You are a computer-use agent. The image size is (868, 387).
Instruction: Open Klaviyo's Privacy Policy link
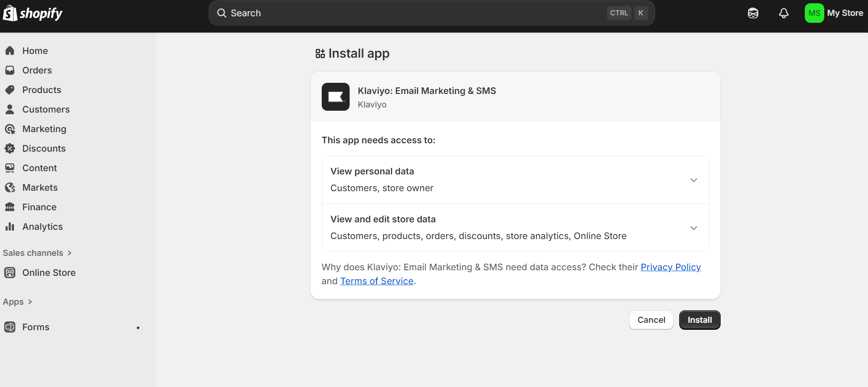point(670,267)
